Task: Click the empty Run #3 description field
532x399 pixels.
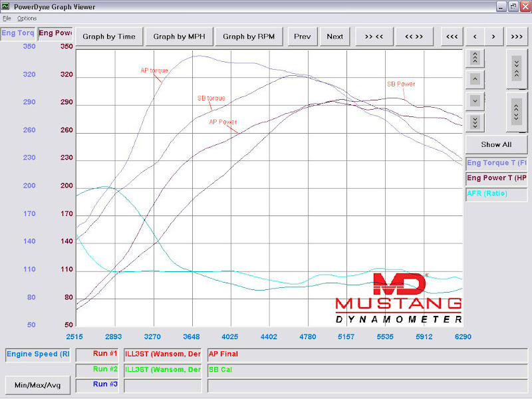Action: click(368, 386)
